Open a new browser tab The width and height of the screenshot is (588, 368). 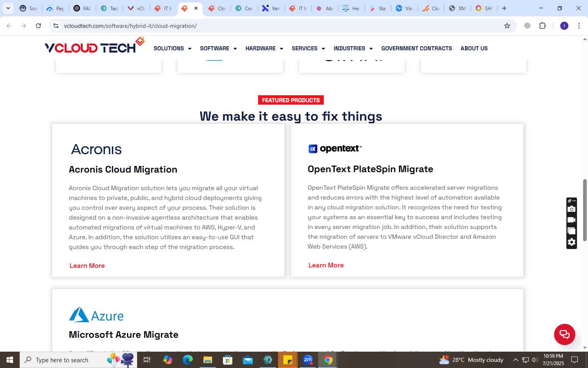click(x=504, y=8)
